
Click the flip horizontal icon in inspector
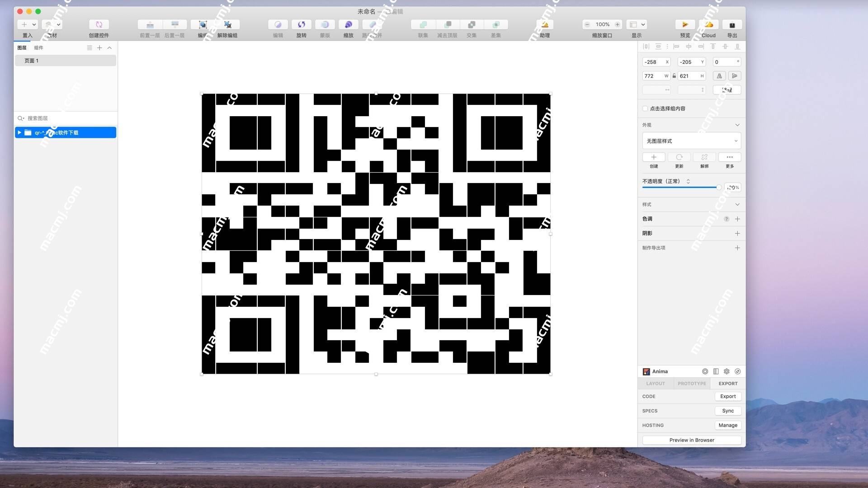[x=719, y=76]
